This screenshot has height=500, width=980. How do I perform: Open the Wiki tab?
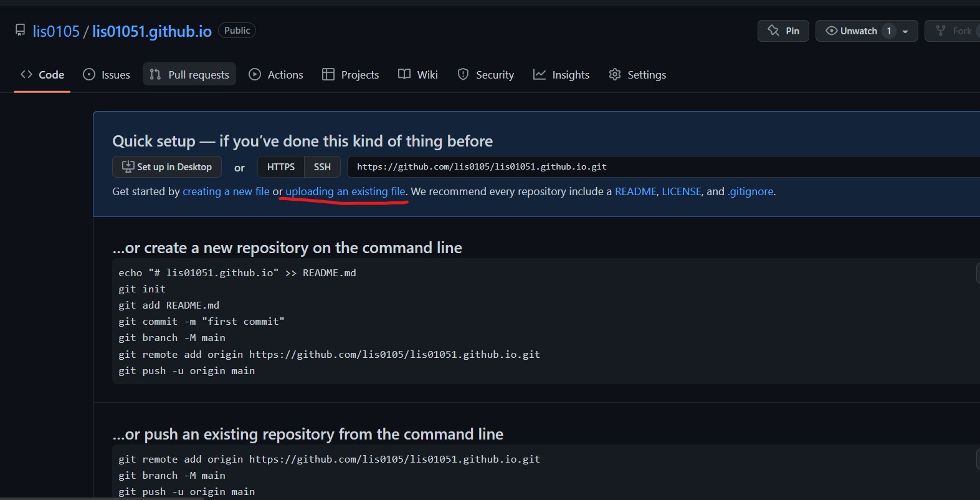[x=418, y=75]
